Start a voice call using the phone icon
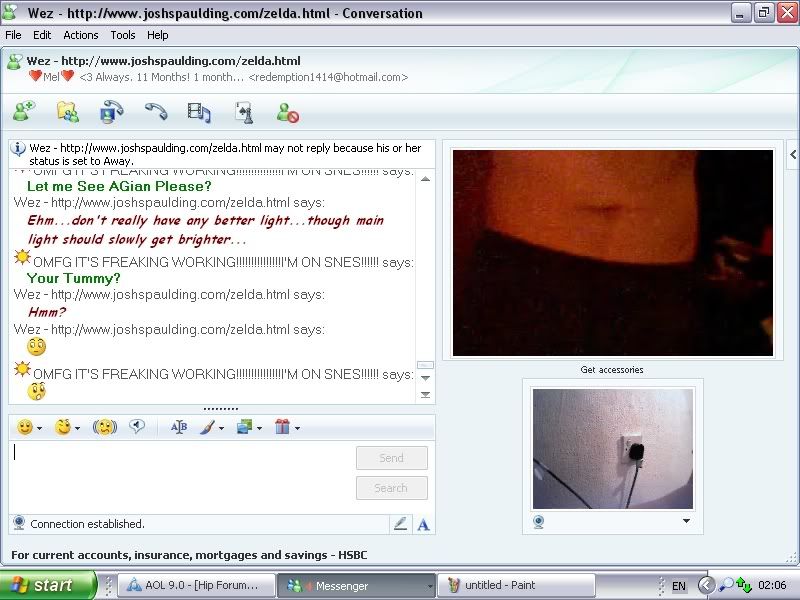The height and width of the screenshot is (600, 800). click(155, 112)
